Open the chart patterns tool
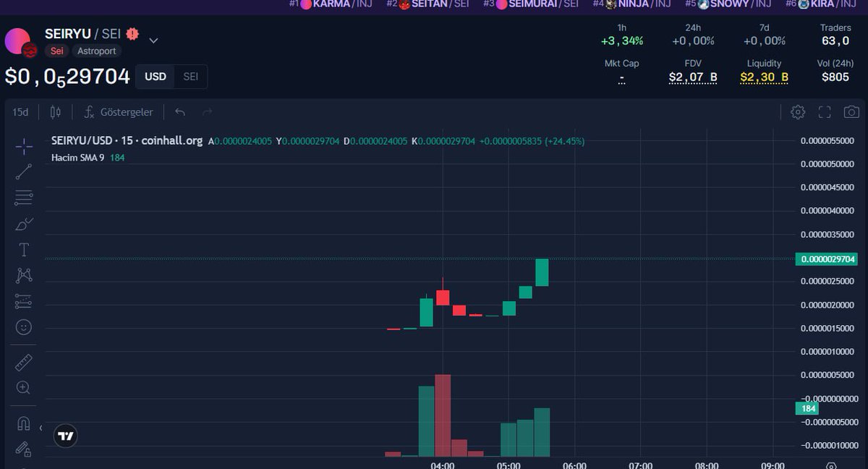The height and width of the screenshot is (469, 868). click(x=24, y=275)
